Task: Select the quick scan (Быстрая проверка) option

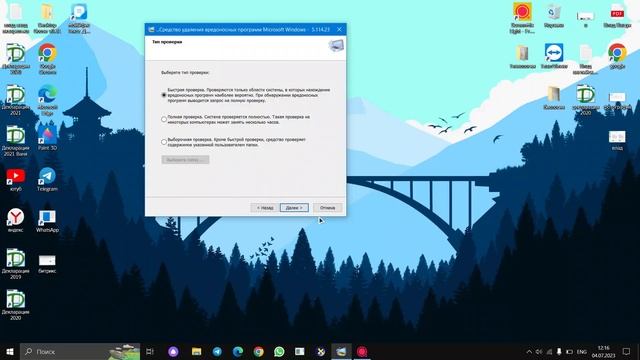Action: pyautogui.click(x=164, y=95)
